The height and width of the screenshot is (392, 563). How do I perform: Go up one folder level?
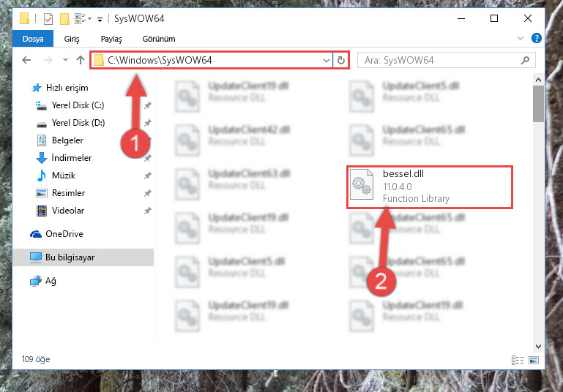pos(81,60)
